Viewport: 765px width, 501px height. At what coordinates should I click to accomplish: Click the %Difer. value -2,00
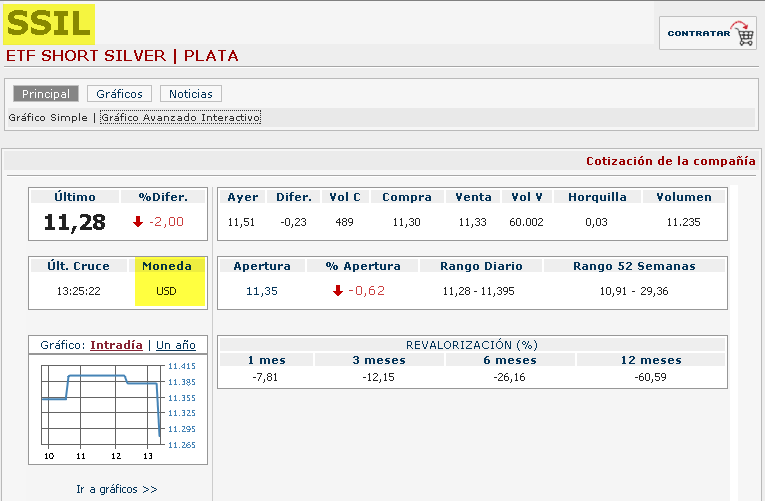coord(166,221)
